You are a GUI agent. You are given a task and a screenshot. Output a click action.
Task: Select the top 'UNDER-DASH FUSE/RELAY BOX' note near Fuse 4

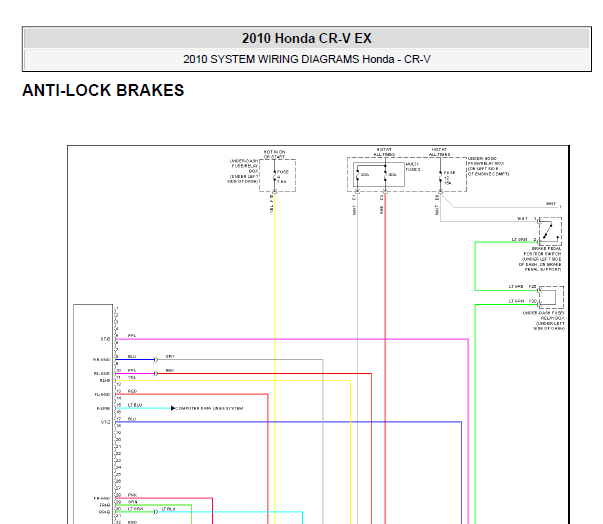coord(243,171)
